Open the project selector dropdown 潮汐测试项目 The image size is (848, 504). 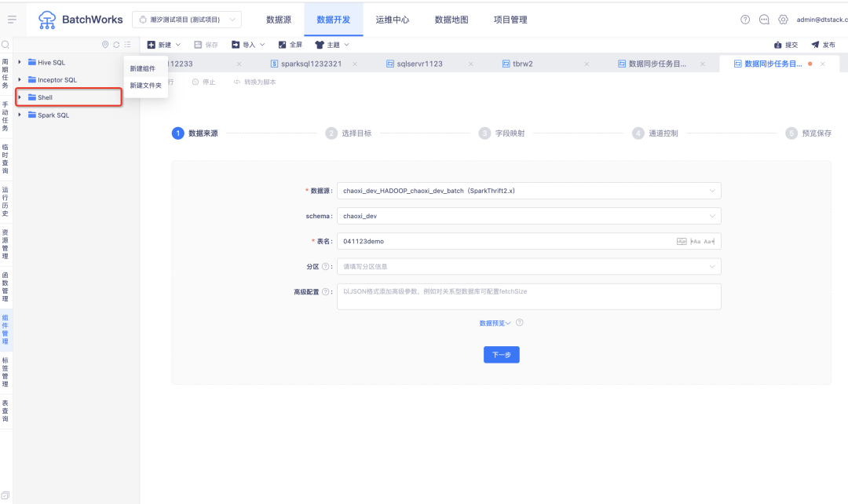pos(187,20)
